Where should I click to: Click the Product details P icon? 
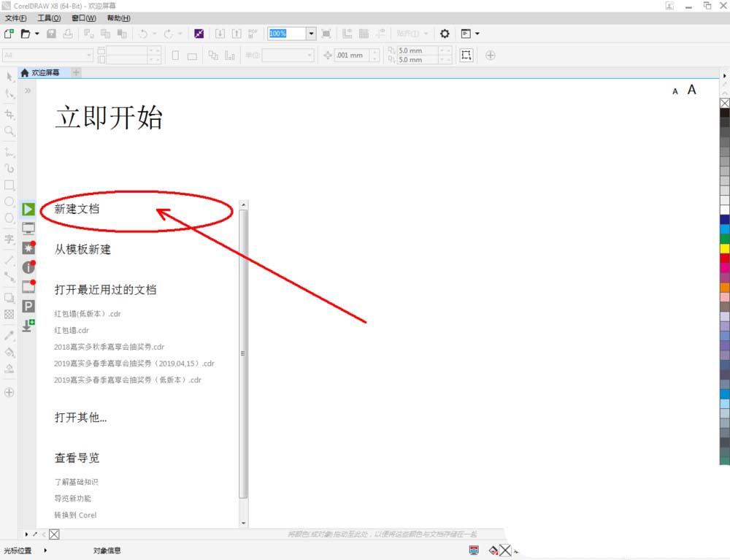(28, 307)
